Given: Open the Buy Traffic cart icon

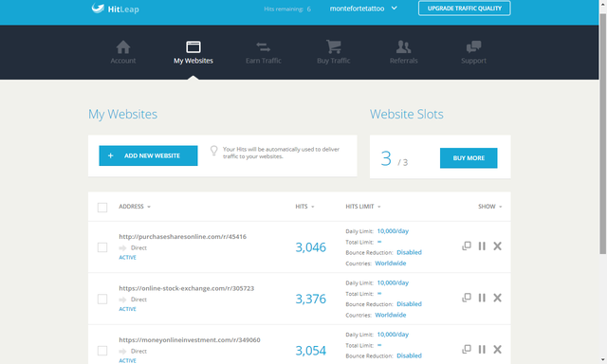Looking at the screenshot, I should 333,46.
